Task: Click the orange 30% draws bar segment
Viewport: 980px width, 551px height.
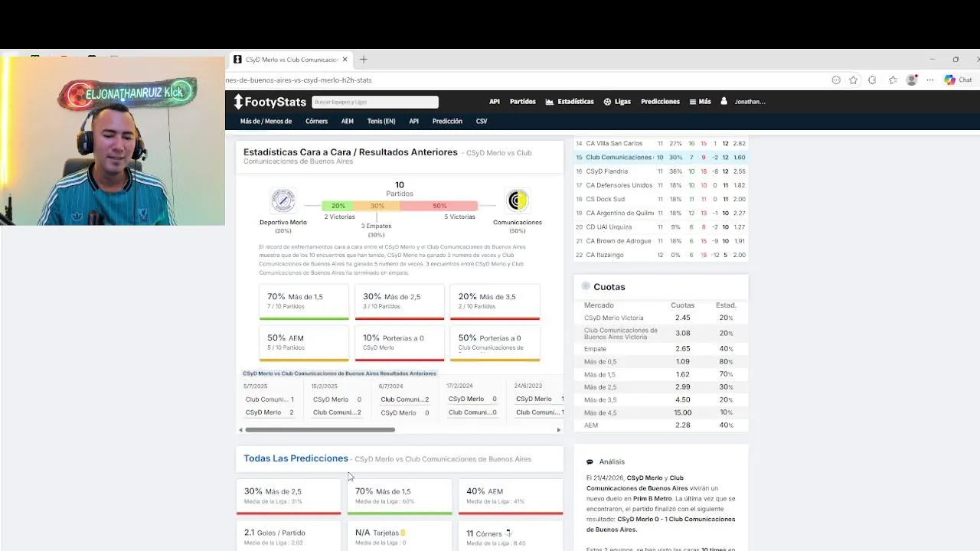Action: click(x=377, y=206)
